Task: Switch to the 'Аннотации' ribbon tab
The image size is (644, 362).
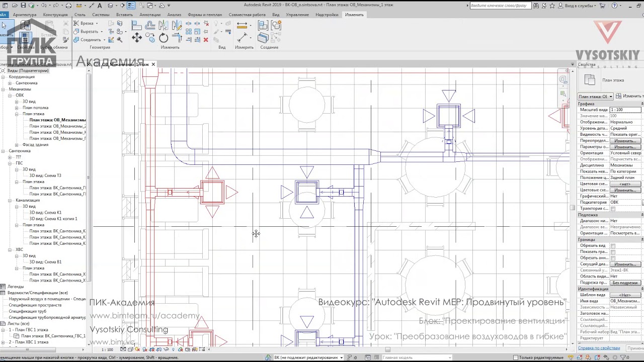Action: tap(150, 15)
